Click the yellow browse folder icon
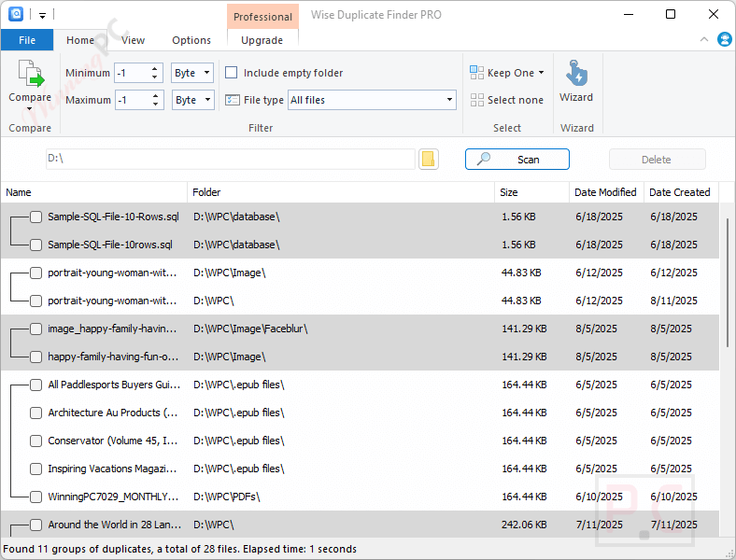The height and width of the screenshot is (560, 736). (428, 160)
